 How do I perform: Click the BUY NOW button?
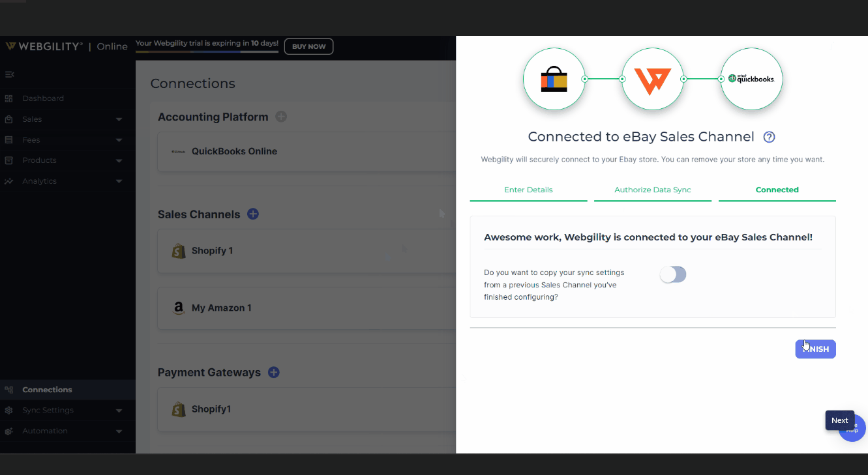click(x=309, y=46)
